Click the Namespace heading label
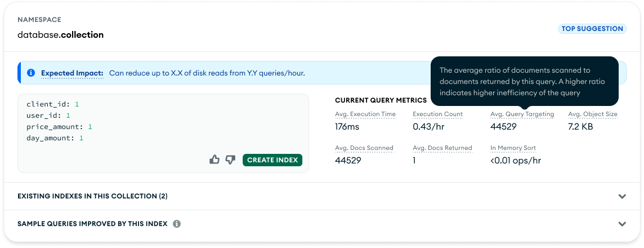 pos(39,20)
